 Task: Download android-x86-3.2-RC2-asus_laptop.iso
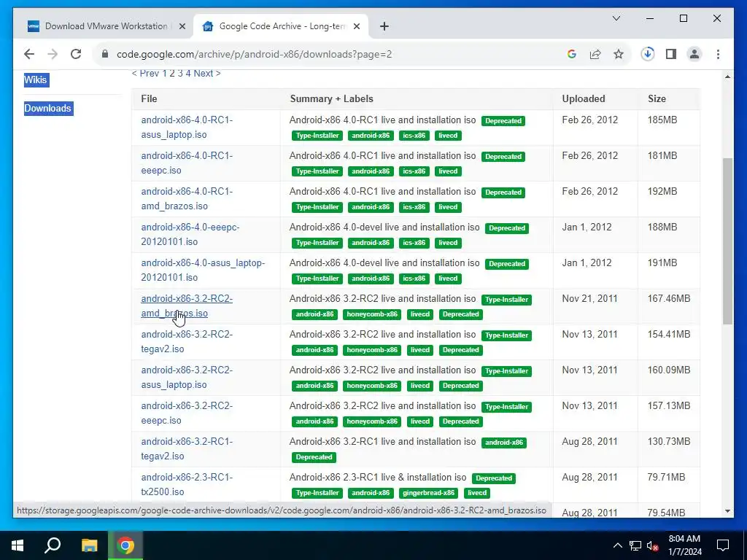(x=187, y=377)
